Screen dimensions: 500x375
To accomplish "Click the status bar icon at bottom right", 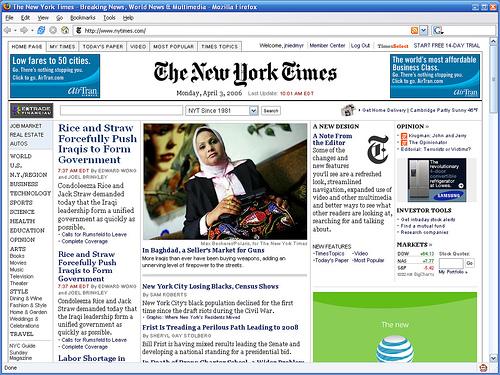I will (x=483, y=368).
